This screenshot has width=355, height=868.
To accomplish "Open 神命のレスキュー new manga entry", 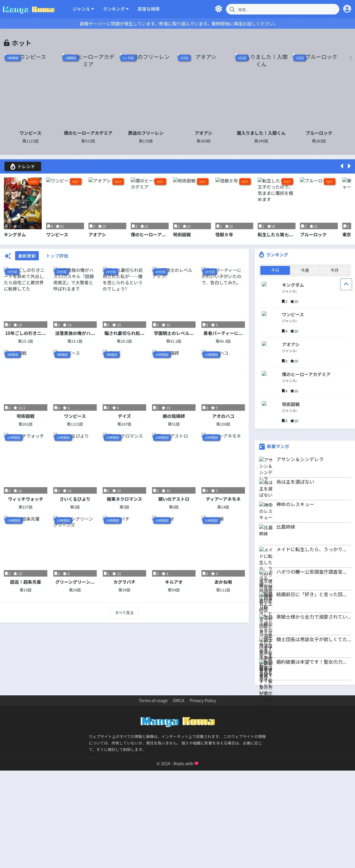I will tap(295, 504).
